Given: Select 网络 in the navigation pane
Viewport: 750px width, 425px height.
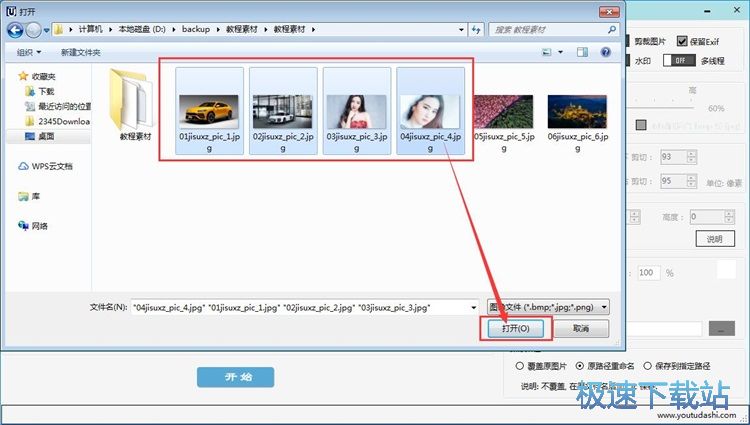Looking at the screenshot, I should pyautogui.click(x=33, y=226).
